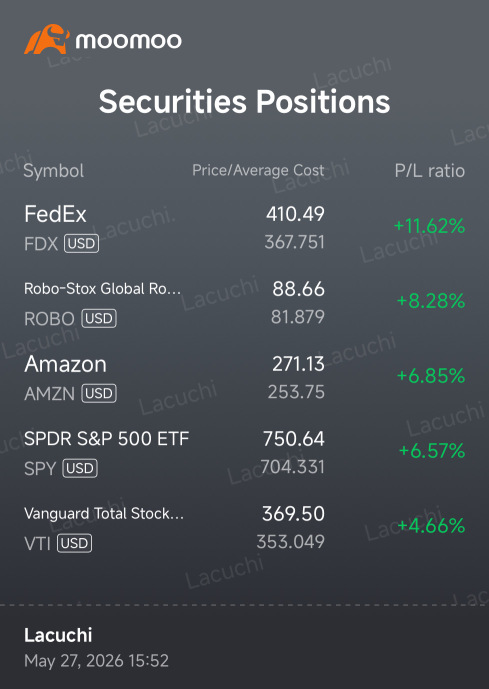The height and width of the screenshot is (689, 489).
Task: Select the Symbol column header
Action: pyautogui.click(x=54, y=171)
